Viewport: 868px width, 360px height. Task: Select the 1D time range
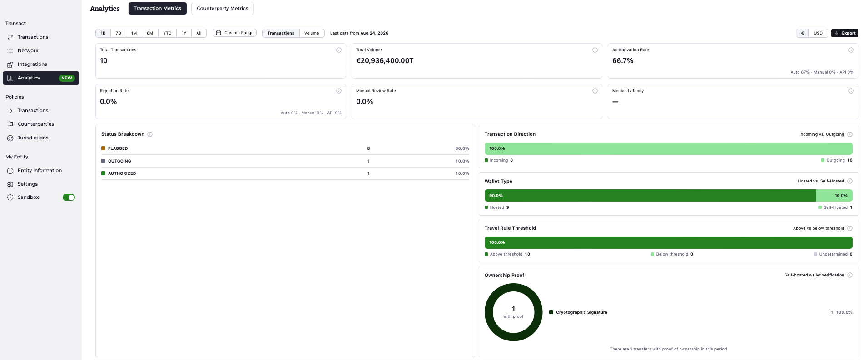pyautogui.click(x=103, y=33)
